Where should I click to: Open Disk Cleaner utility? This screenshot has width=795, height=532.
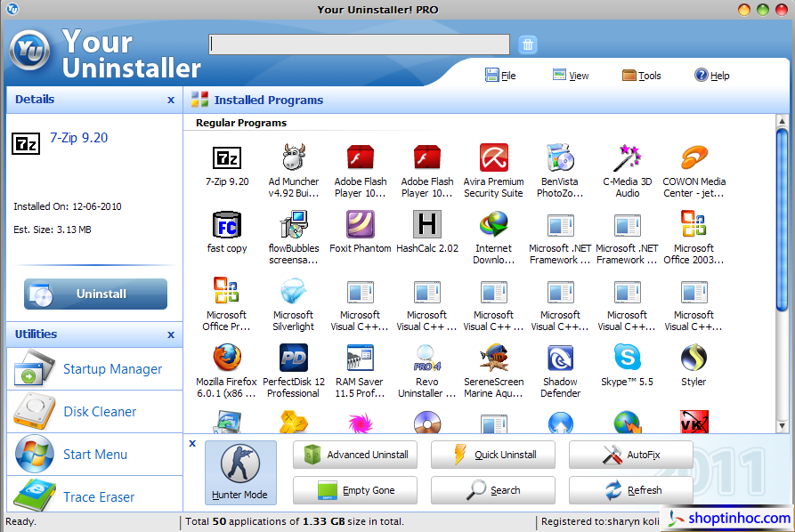point(94,411)
